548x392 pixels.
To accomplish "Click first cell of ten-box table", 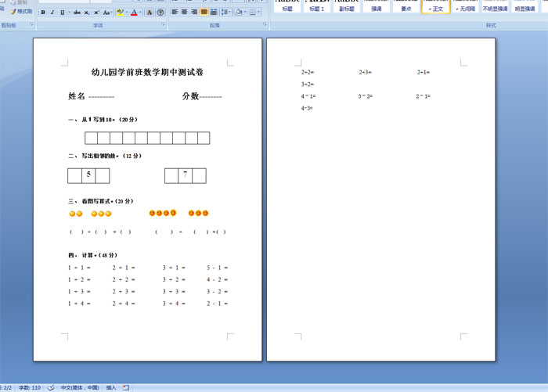I will click(92, 138).
